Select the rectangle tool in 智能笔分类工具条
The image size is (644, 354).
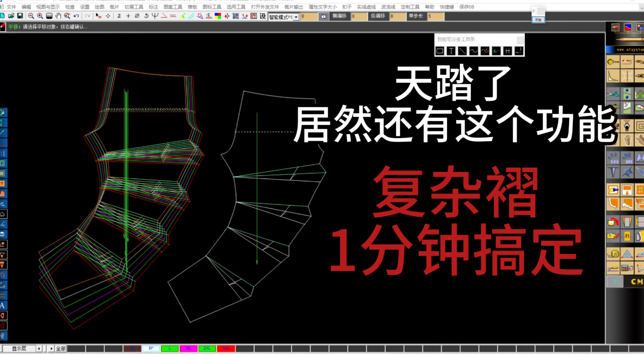tap(440, 51)
